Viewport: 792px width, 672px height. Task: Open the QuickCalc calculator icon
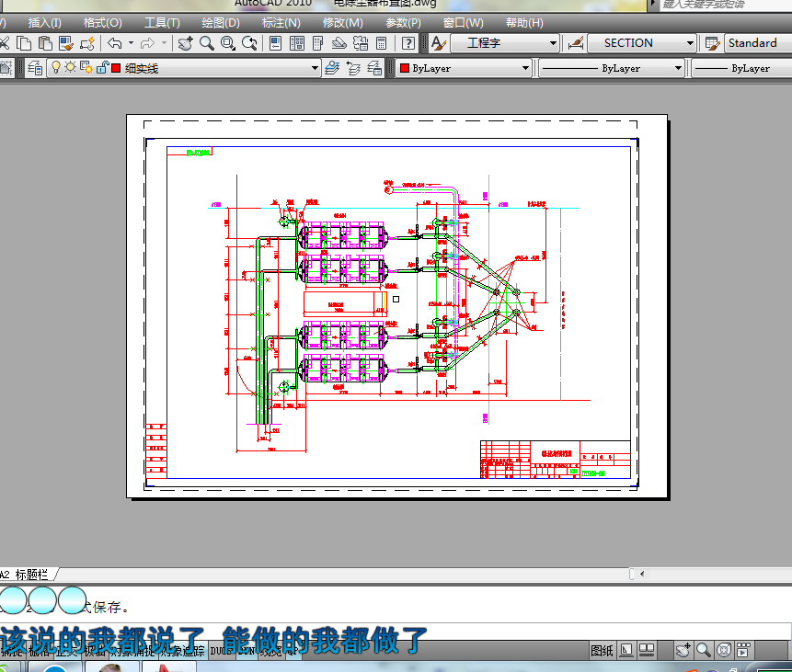coord(382,43)
